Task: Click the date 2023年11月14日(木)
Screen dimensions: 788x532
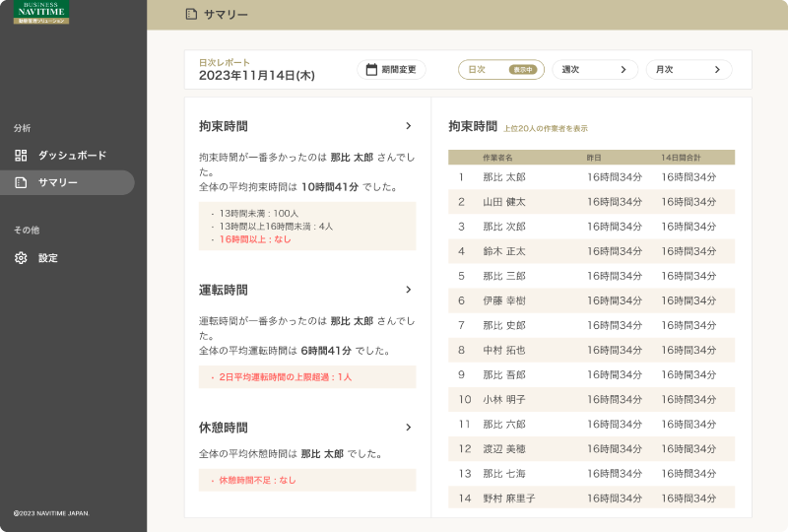Action: [x=257, y=76]
